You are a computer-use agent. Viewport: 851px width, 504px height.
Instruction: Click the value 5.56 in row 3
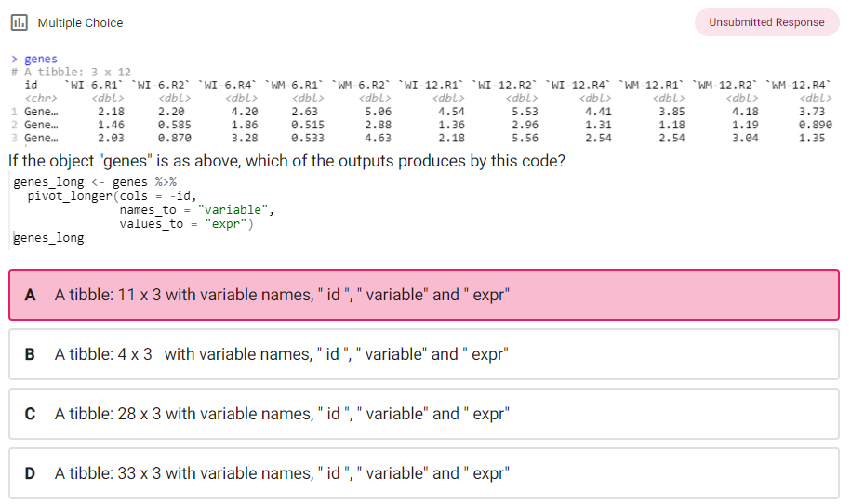click(x=525, y=138)
